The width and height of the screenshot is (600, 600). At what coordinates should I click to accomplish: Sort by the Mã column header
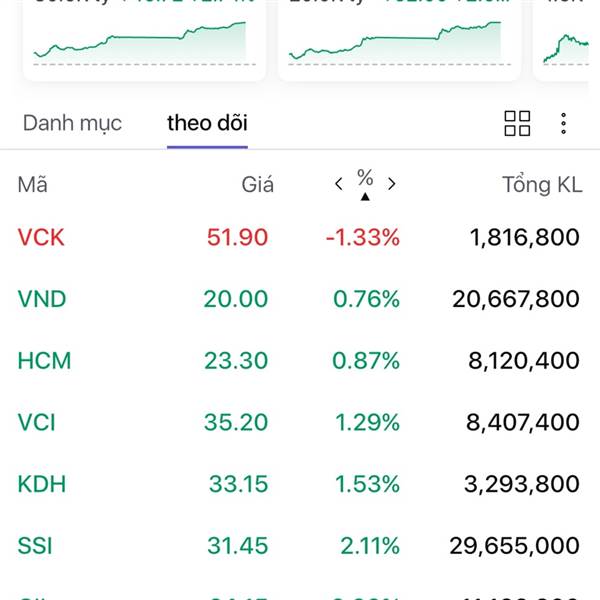click(32, 184)
